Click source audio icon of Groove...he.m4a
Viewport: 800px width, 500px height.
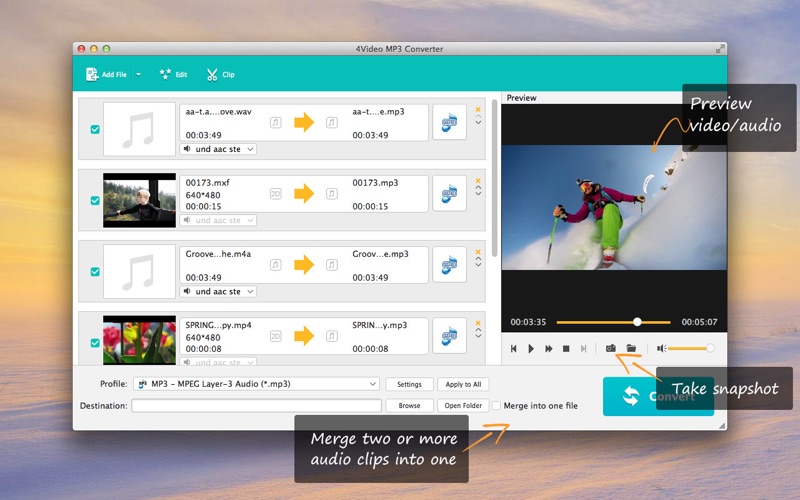tap(276, 265)
